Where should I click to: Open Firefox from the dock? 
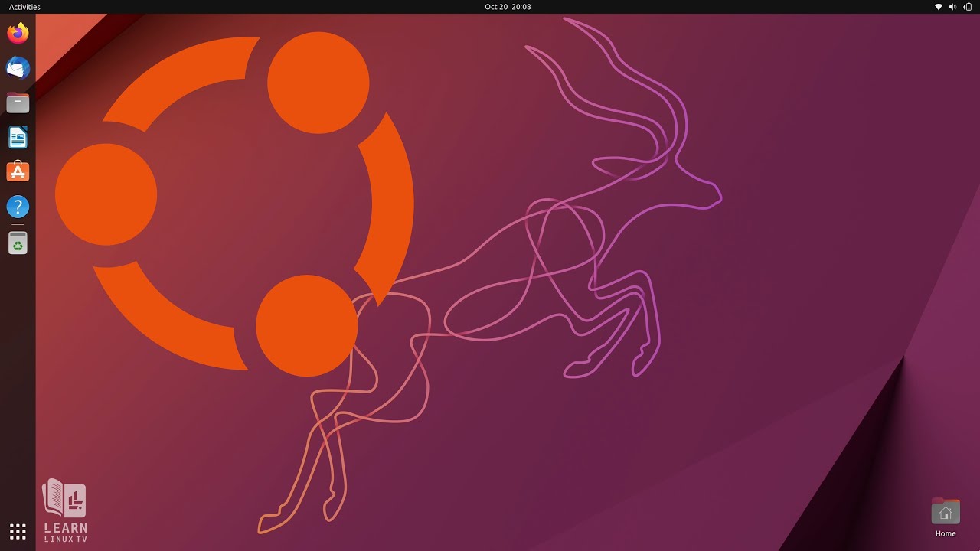click(x=18, y=33)
